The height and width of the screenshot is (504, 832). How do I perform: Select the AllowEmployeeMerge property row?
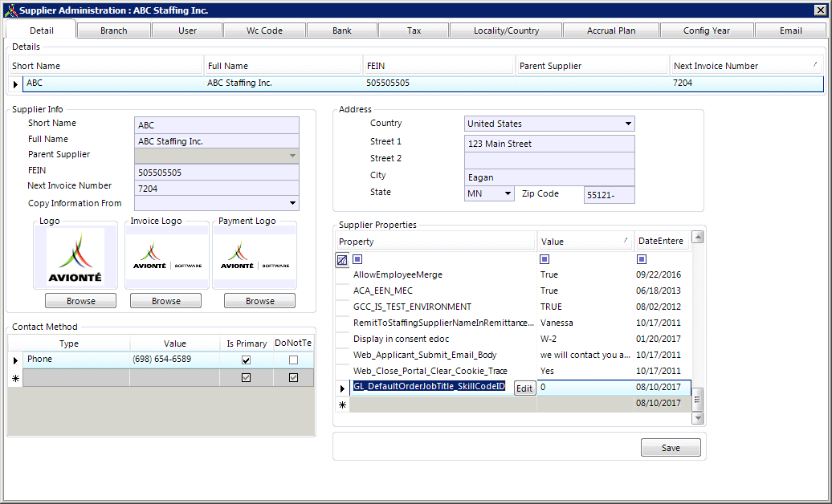point(513,274)
